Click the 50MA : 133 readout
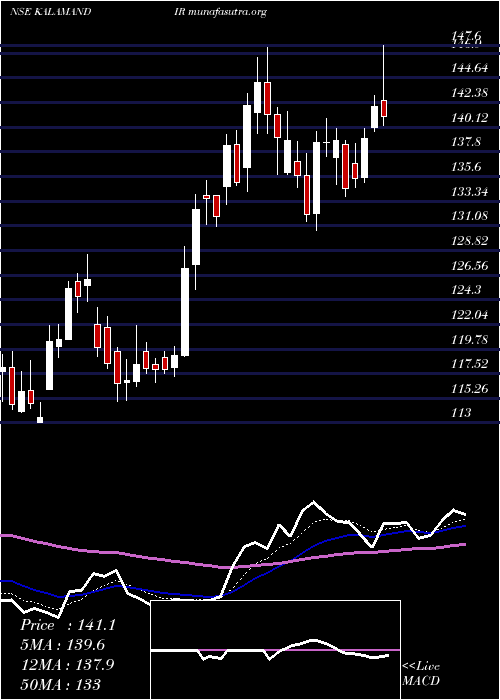The width and height of the screenshot is (500, 700). click(x=60, y=684)
